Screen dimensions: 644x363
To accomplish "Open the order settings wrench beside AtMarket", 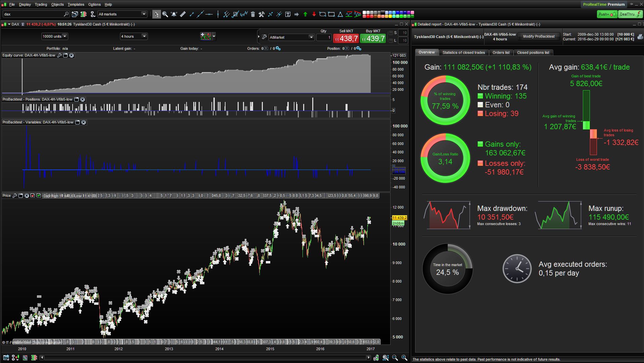I will (x=264, y=37).
